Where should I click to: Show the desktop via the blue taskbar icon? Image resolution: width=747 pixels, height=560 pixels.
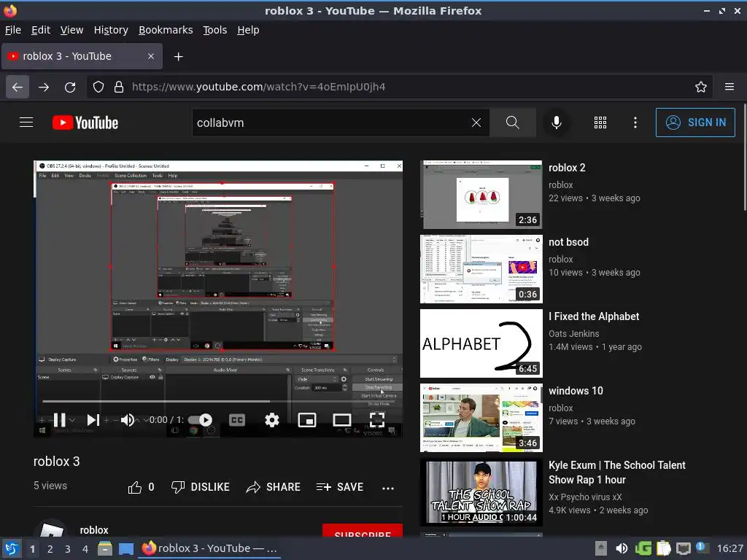(125, 548)
